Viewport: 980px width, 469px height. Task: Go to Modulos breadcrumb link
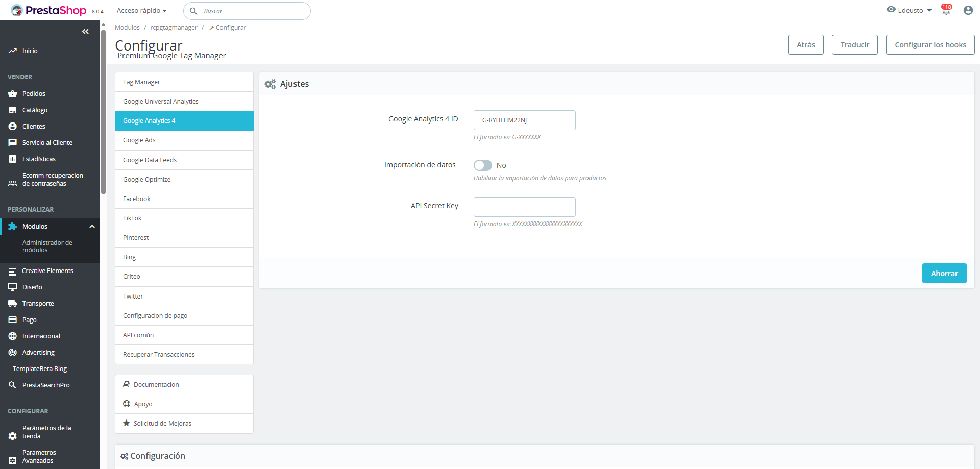(x=127, y=28)
